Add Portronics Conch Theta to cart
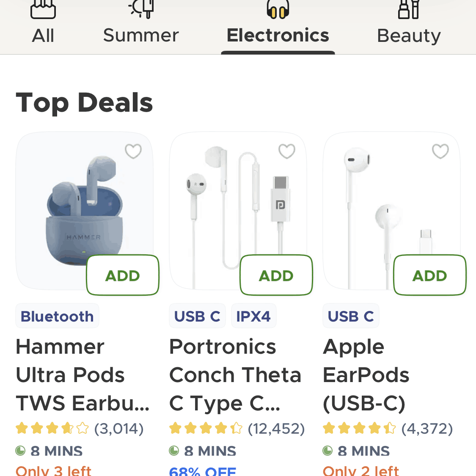476x476 pixels. click(x=276, y=275)
